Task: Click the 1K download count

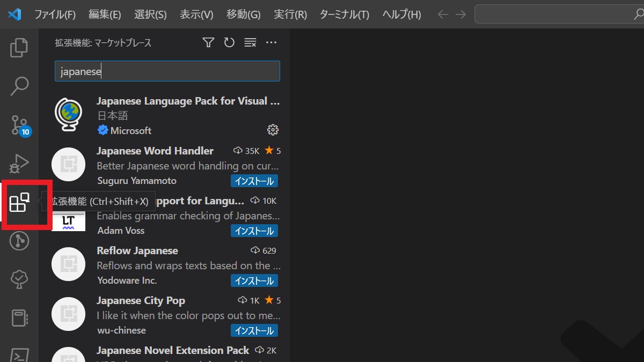Action: (x=248, y=300)
